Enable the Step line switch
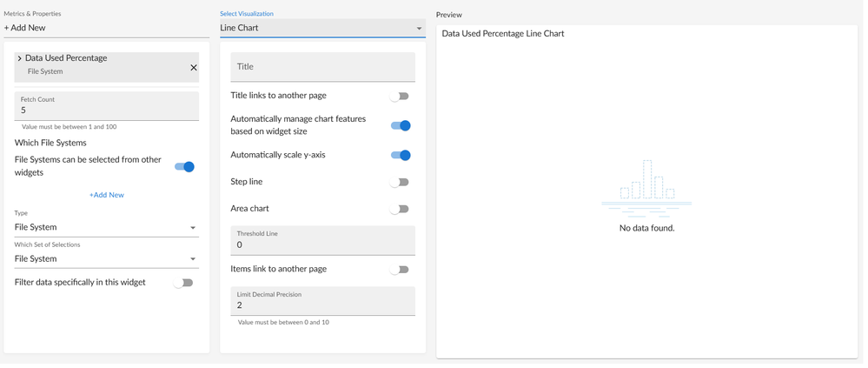This screenshot has width=868, height=368. tap(400, 183)
